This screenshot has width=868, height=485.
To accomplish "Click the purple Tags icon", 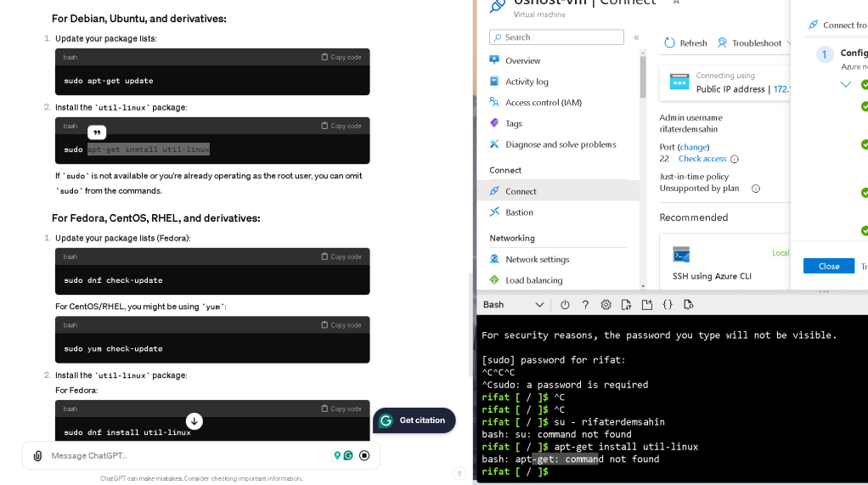I will 494,123.
